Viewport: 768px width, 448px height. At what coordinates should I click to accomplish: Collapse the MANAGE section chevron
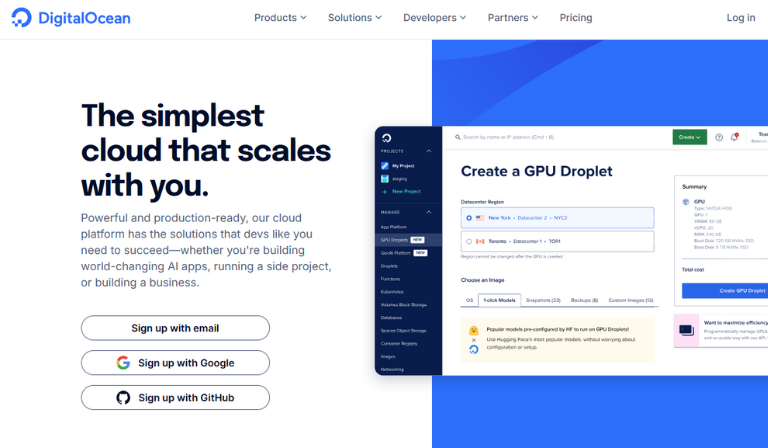click(429, 212)
